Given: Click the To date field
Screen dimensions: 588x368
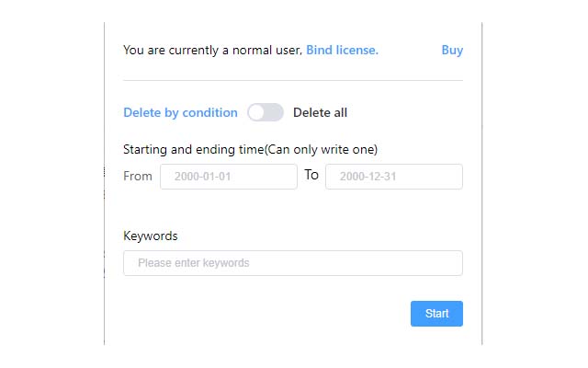Looking at the screenshot, I should pos(393,177).
